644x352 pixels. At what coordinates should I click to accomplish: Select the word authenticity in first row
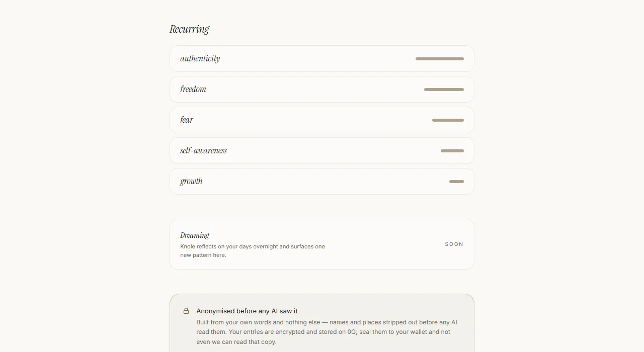click(x=200, y=58)
